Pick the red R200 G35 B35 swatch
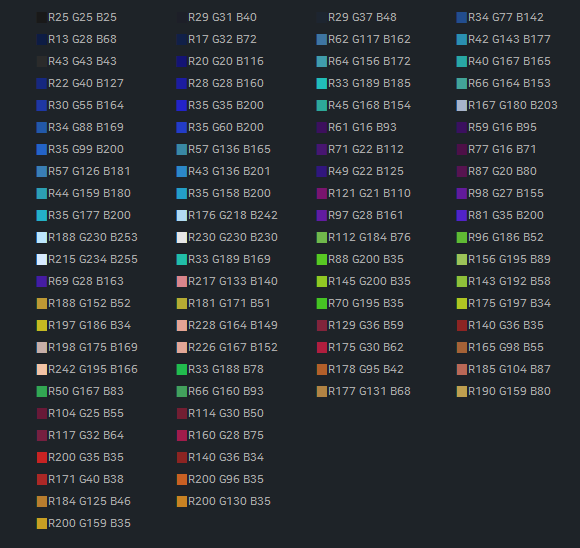The height and width of the screenshot is (548, 580). click(x=42, y=457)
